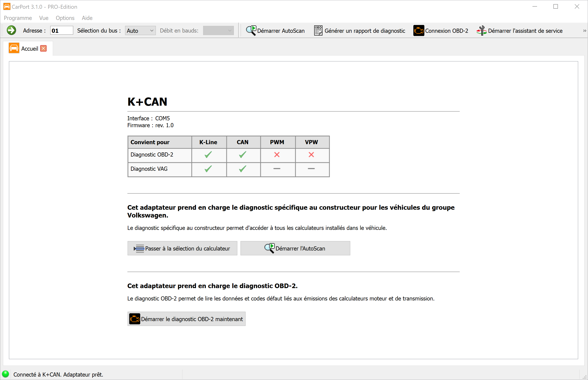This screenshot has width=588, height=380.
Task: Switch to the Accueil tab
Action: 29,48
